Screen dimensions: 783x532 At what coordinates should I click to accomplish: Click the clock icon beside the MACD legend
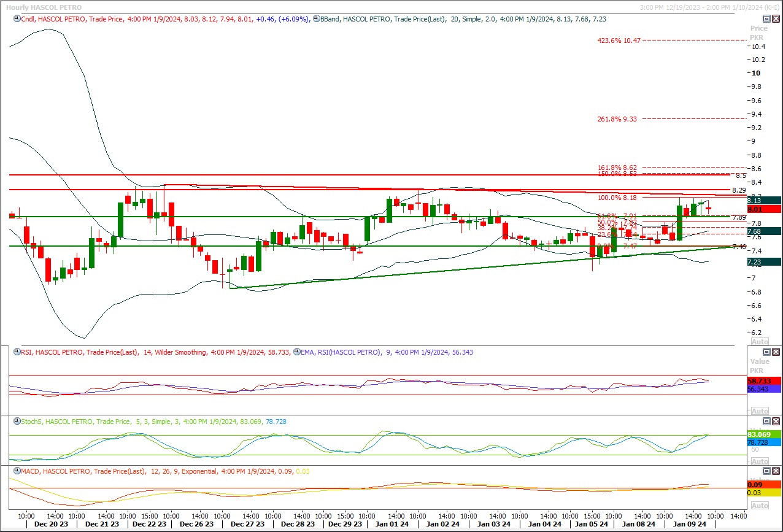(17, 471)
